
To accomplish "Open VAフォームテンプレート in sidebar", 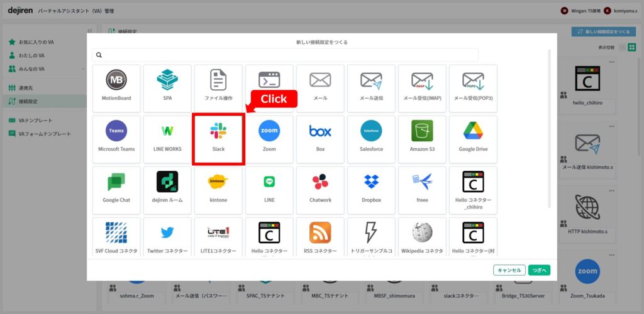I will 45,134.
